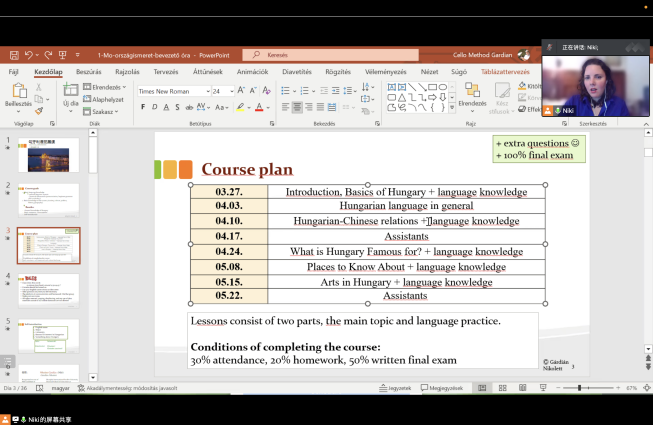Clear all formatting icon
653x425 pixels.
click(x=267, y=90)
